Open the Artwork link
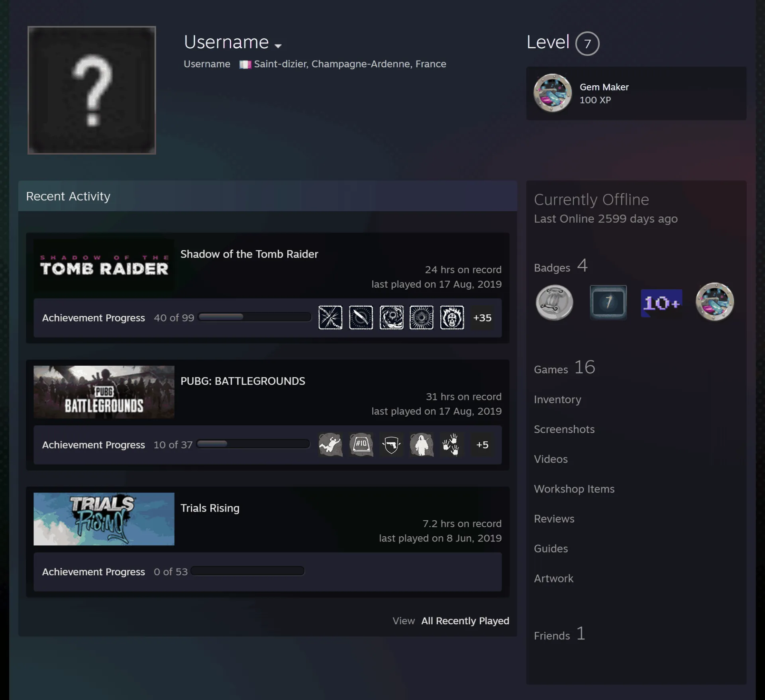The image size is (765, 700). pyautogui.click(x=553, y=579)
